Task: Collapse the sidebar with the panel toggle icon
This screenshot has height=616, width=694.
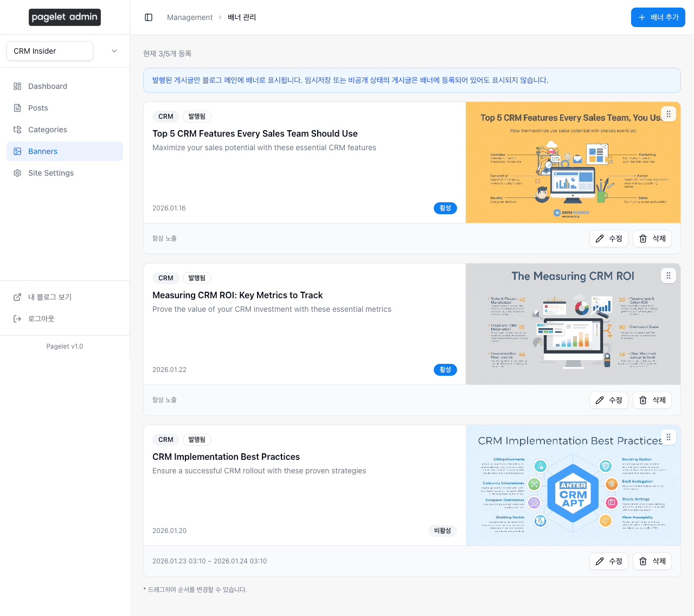Action: tap(149, 17)
